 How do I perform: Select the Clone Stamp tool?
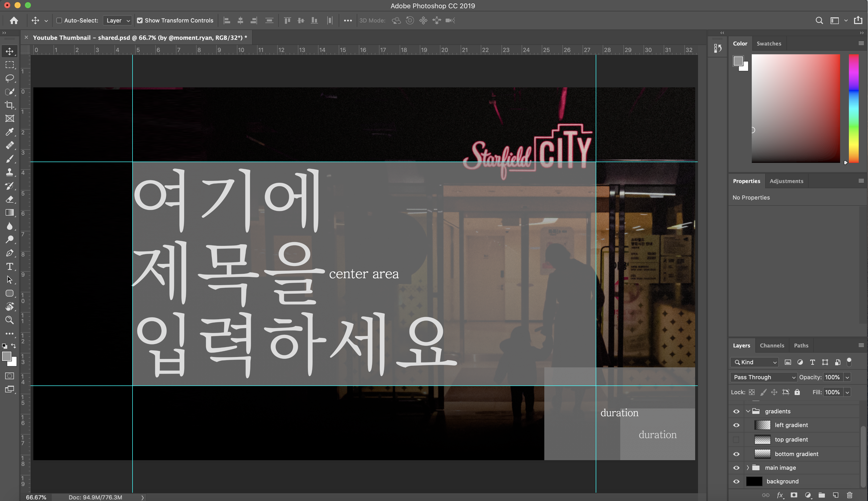[9, 172]
